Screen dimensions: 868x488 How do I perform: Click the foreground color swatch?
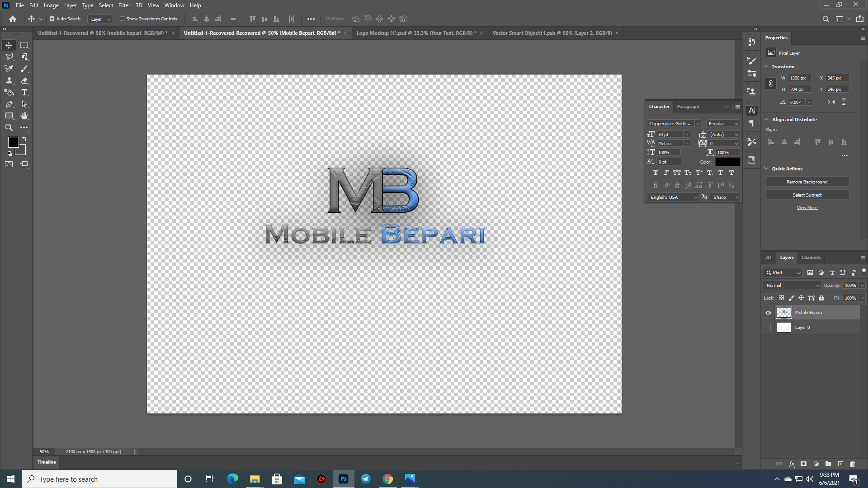[13, 143]
